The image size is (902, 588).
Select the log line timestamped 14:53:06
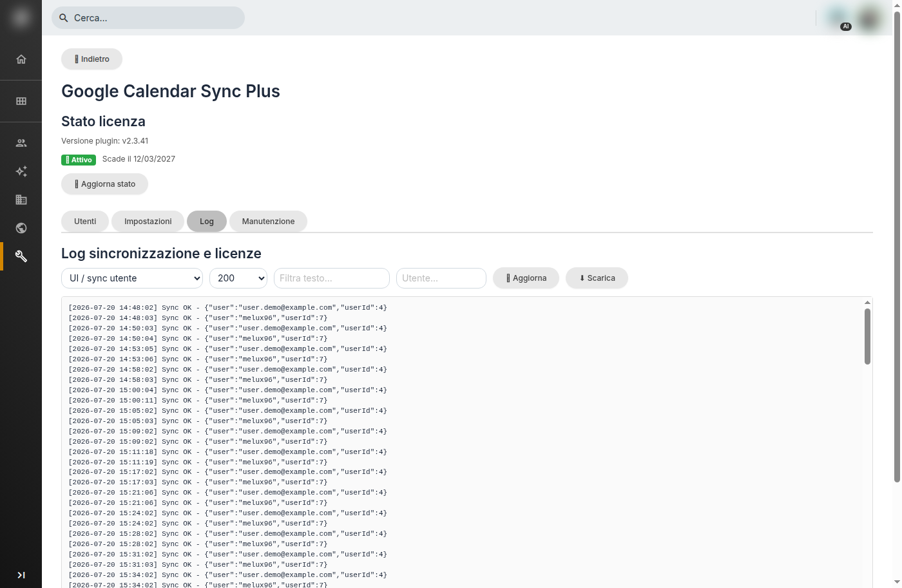tap(198, 359)
